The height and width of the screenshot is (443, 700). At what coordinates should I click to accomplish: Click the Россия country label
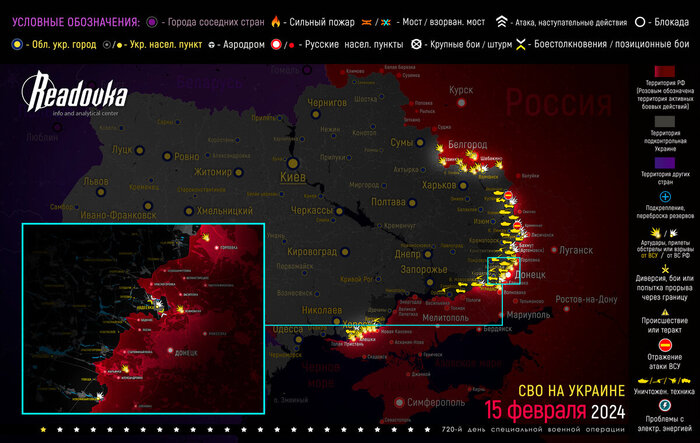558,102
